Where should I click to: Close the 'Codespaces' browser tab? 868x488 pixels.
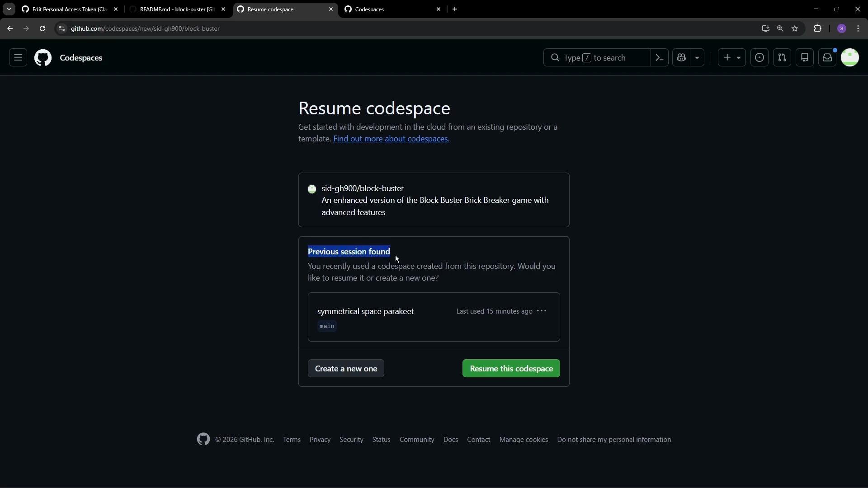pyautogui.click(x=439, y=9)
